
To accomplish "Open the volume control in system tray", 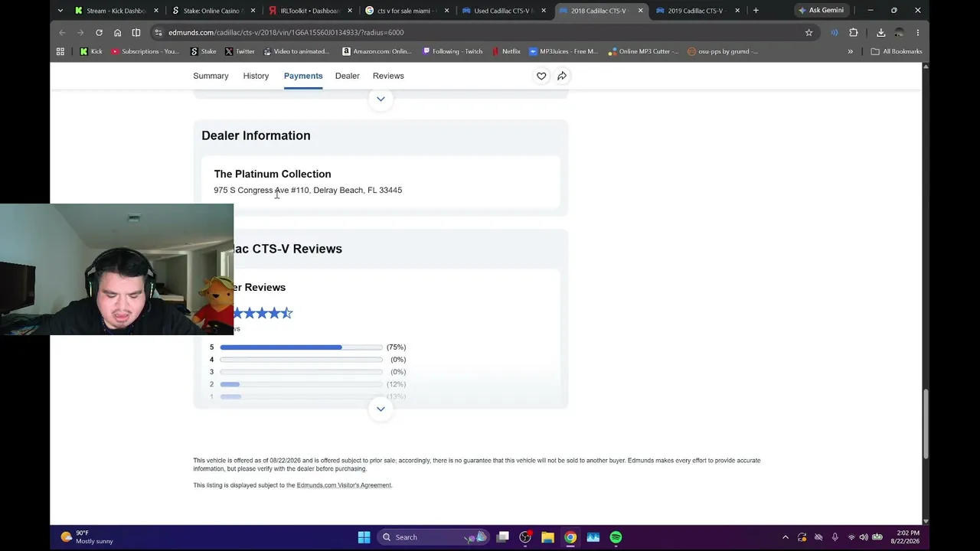I will [864, 537].
